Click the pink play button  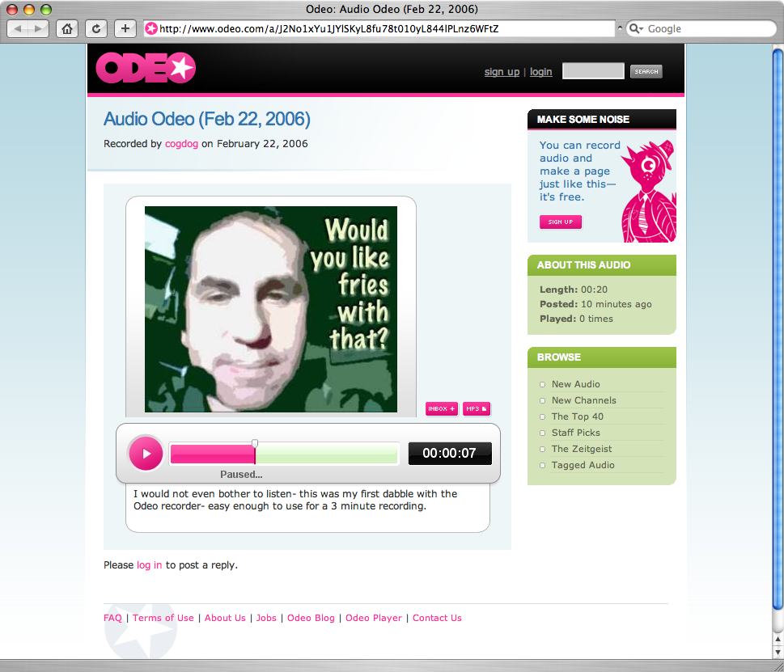[x=146, y=453]
